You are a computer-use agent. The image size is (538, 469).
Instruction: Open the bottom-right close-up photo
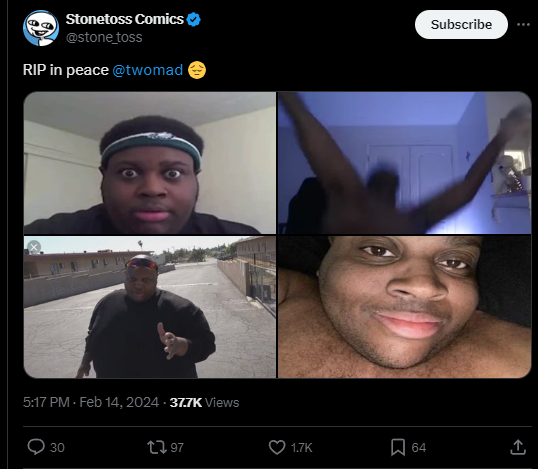click(405, 307)
